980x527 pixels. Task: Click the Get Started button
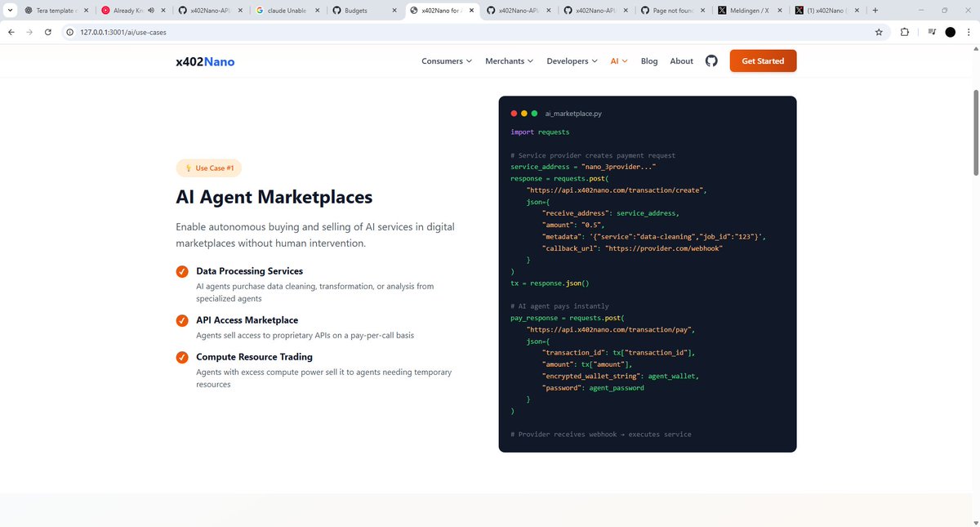coord(763,61)
